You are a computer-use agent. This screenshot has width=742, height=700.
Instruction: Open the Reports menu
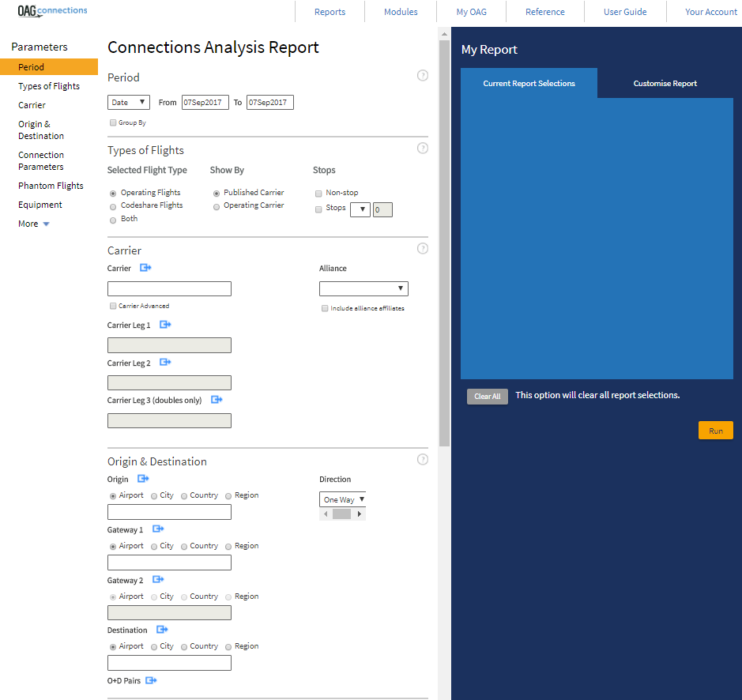(x=330, y=12)
